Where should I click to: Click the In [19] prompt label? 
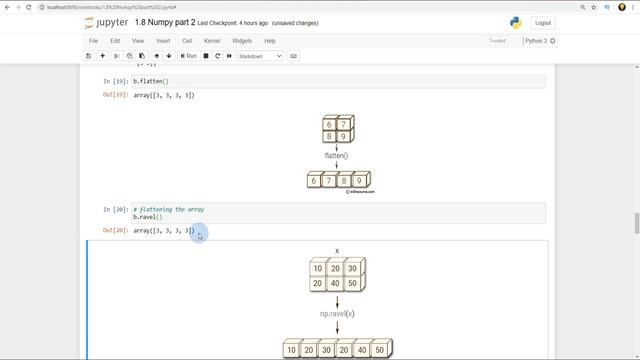[116, 81]
